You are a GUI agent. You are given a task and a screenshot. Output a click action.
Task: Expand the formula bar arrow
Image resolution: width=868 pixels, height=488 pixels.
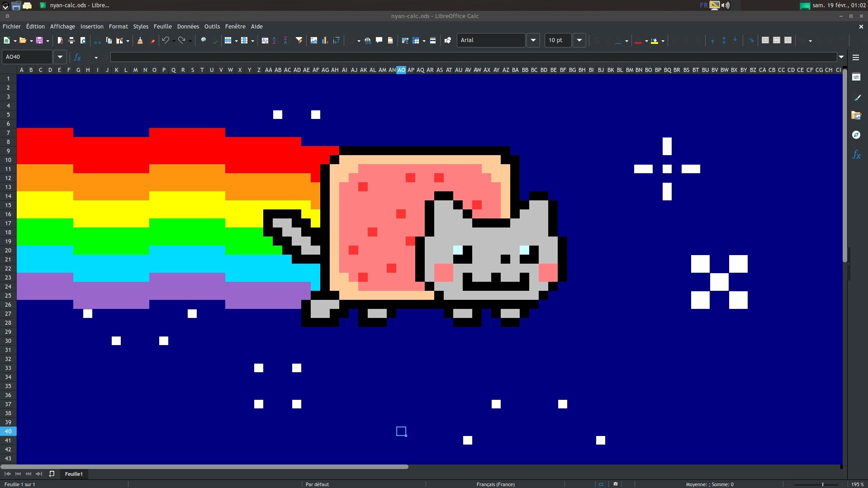point(841,57)
